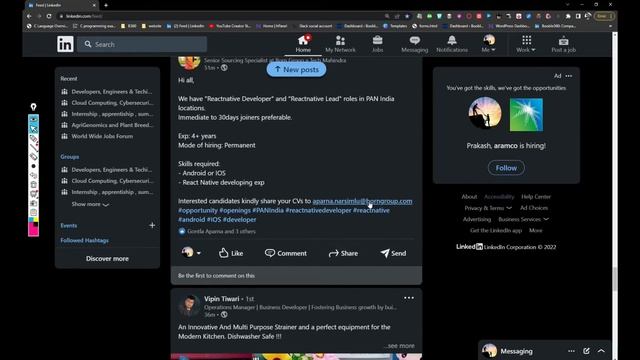Click About footer link
Screen dimensions: 640x360
469,197
